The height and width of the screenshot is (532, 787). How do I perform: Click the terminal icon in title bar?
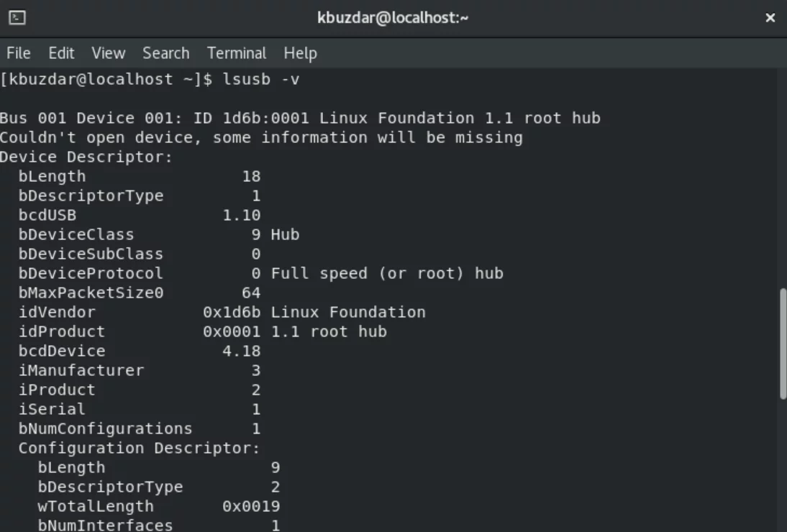coord(17,17)
